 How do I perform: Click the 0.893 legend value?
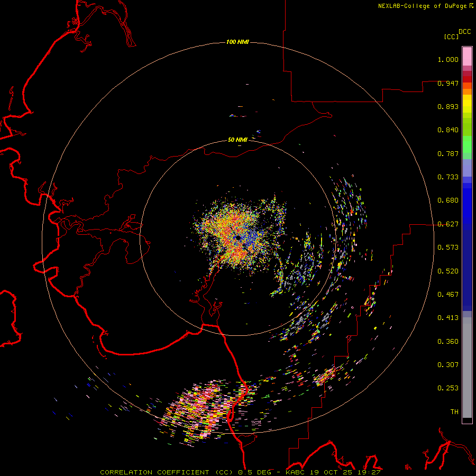(x=448, y=106)
